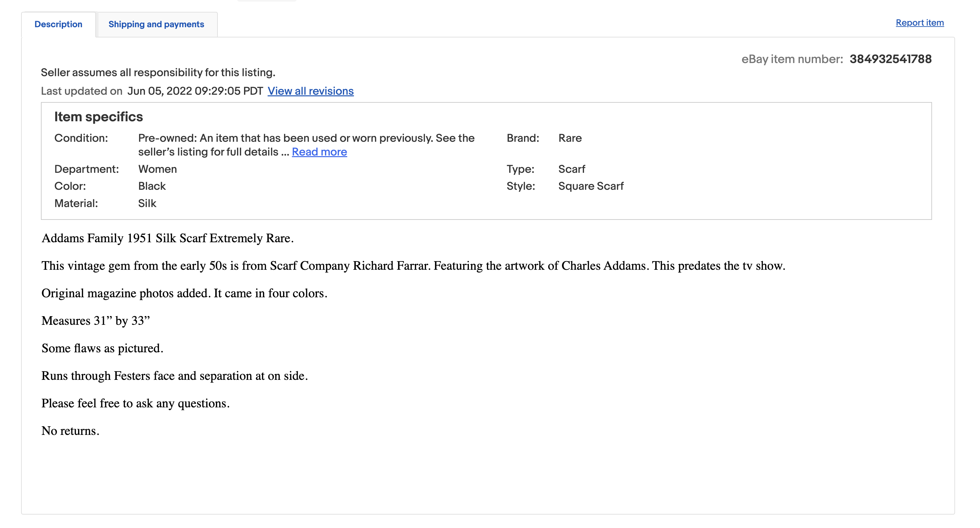
Task: Open View all revisions link
Action: 311,91
